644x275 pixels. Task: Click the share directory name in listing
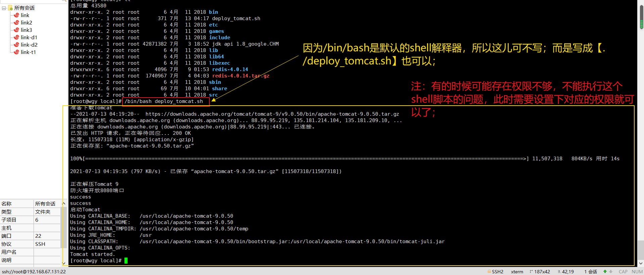click(x=219, y=89)
